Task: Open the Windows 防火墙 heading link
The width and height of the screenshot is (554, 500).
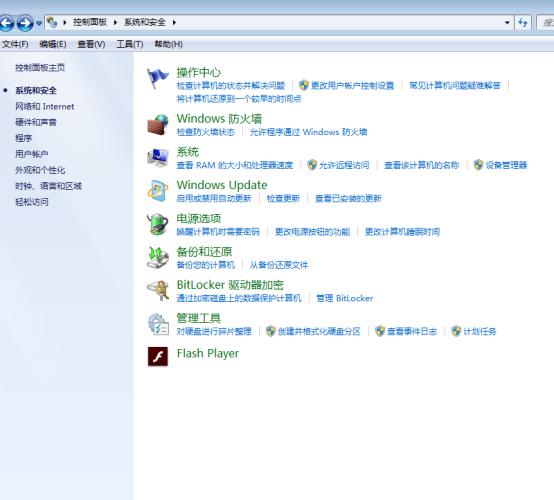Action: [219, 119]
